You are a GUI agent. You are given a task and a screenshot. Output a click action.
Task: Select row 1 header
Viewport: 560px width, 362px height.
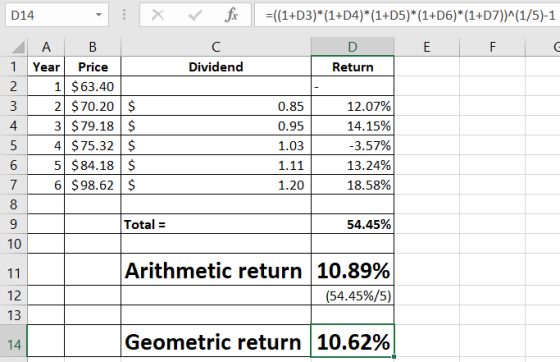point(14,66)
